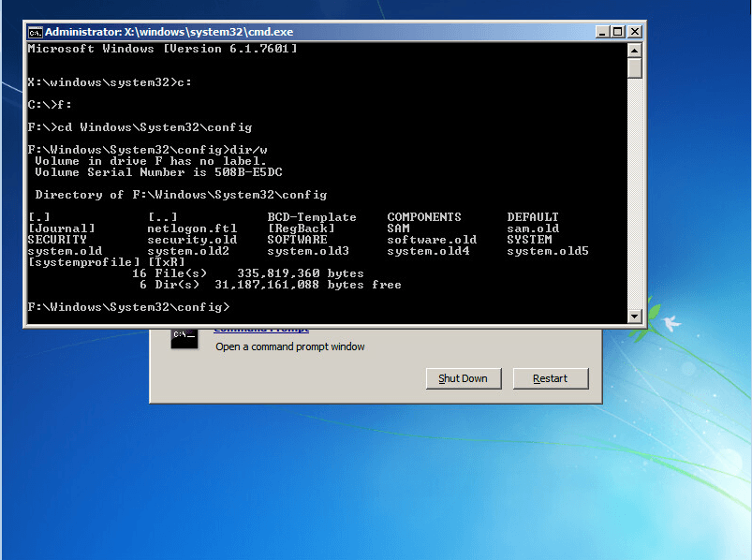Viewport: 752px width, 560px height.
Task: Click the cmd vertical scrollbar thumb
Action: 634,67
